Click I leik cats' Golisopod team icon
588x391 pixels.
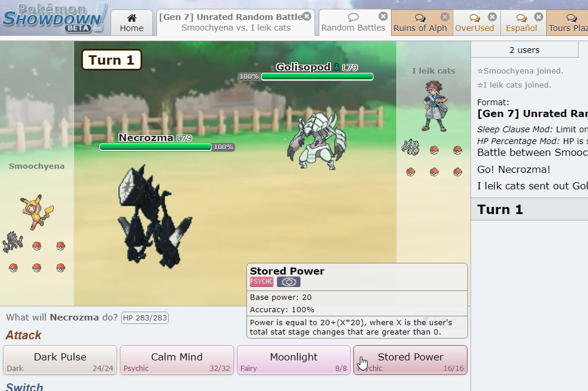pyautogui.click(x=410, y=147)
